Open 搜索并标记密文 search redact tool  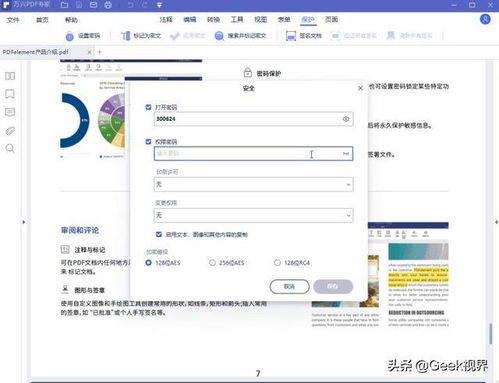[240, 36]
